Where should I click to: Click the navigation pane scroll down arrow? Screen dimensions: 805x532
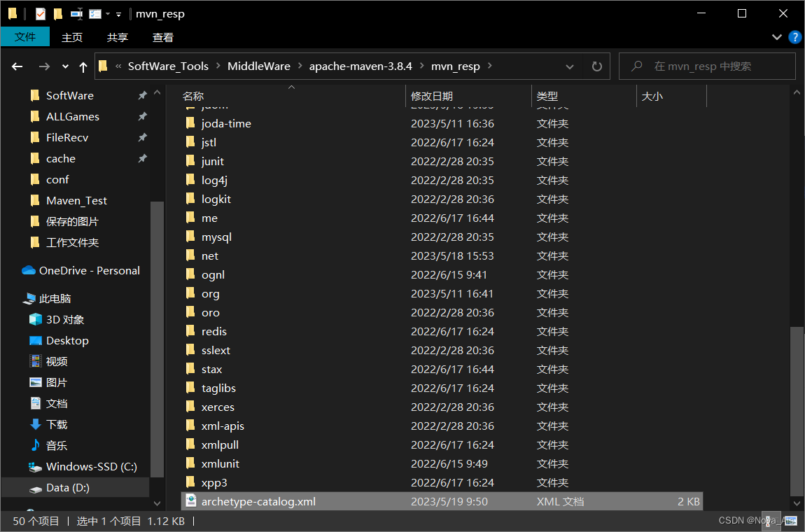tap(157, 504)
